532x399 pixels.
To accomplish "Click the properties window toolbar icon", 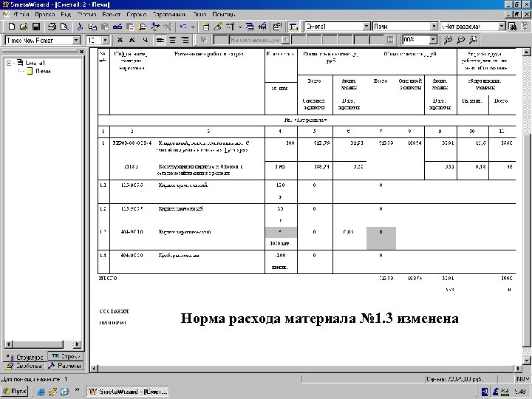I will [277, 27].
